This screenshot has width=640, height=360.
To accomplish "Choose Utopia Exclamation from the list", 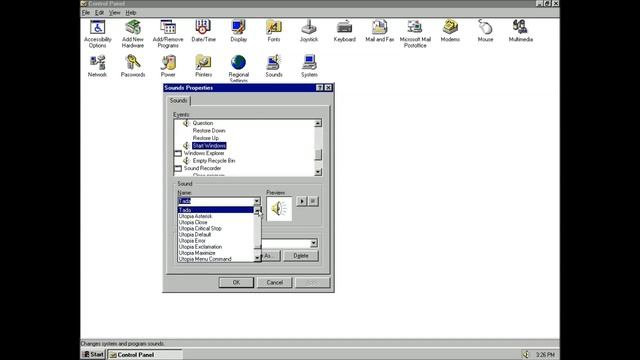I will point(216,247).
